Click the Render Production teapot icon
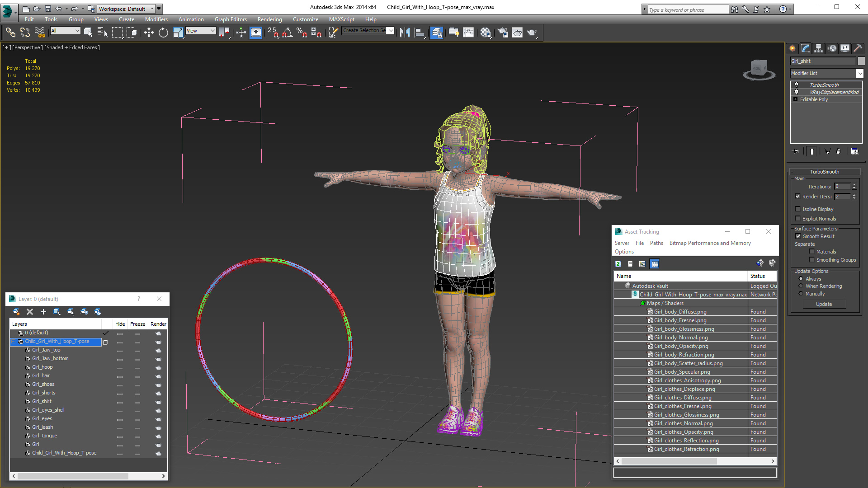The height and width of the screenshot is (488, 868). [x=532, y=32]
